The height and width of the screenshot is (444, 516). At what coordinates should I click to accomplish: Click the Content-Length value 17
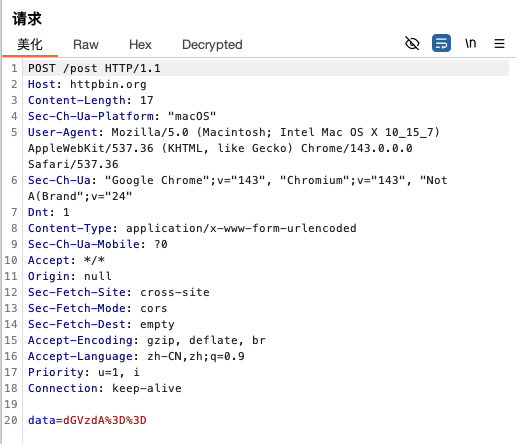146,100
